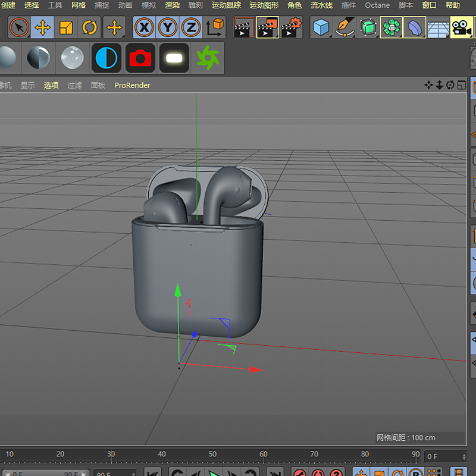Image resolution: width=476 pixels, height=476 pixels.
Task: Click the green Octane pinwheel icon
Action: coord(208,58)
